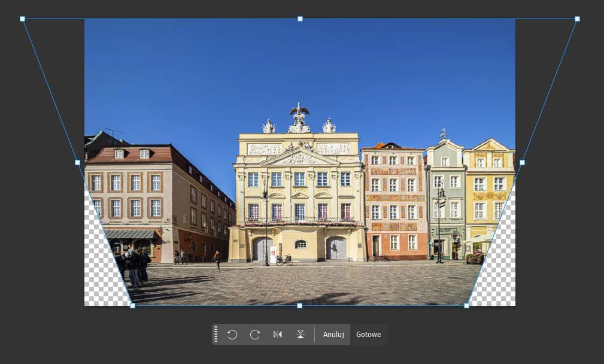Screen dimensions: 604x364
Task: Click the bottom-left transform corner handle
Action: tap(132, 306)
